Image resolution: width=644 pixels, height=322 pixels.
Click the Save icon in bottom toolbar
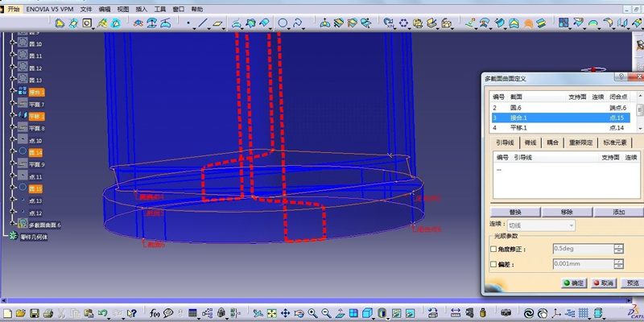[35, 312]
